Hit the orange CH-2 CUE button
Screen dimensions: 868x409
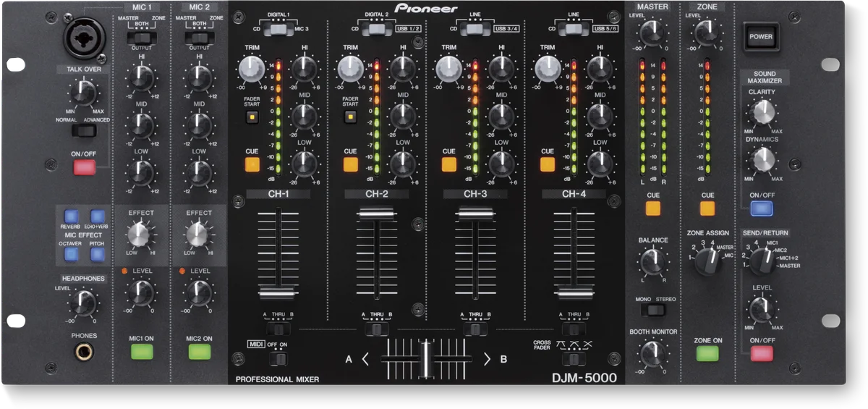[x=350, y=164]
